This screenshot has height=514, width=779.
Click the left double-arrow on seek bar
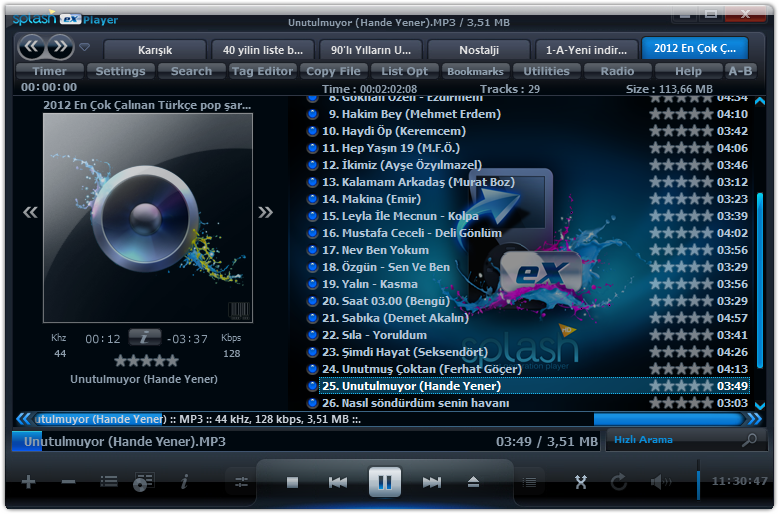[x=23, y=419]
